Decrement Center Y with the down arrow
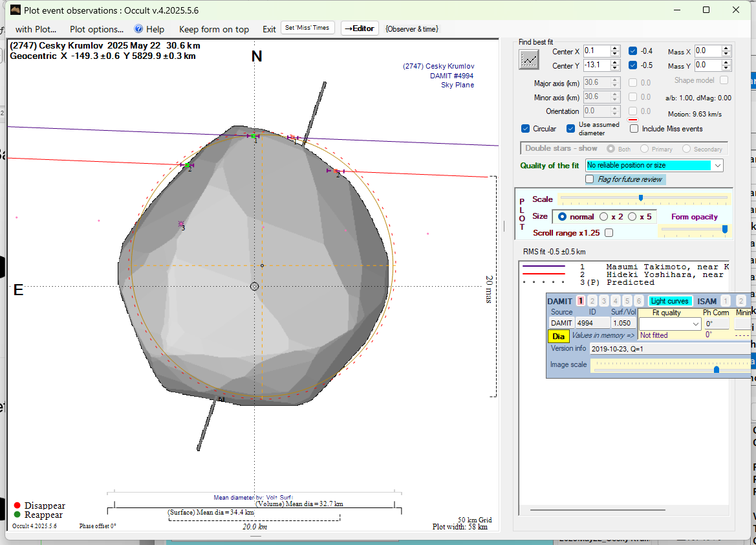The image size is (756, 545). pos(615,68)
